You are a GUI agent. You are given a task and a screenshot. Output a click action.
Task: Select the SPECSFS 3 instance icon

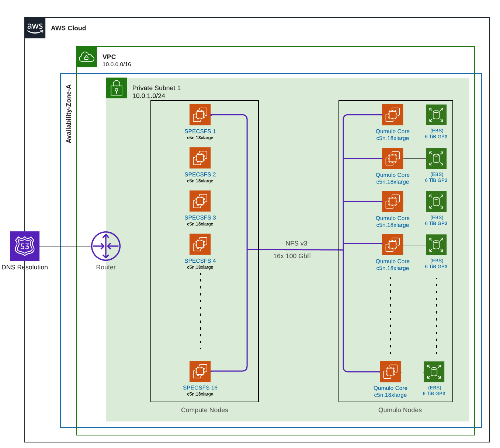(200, 201)
